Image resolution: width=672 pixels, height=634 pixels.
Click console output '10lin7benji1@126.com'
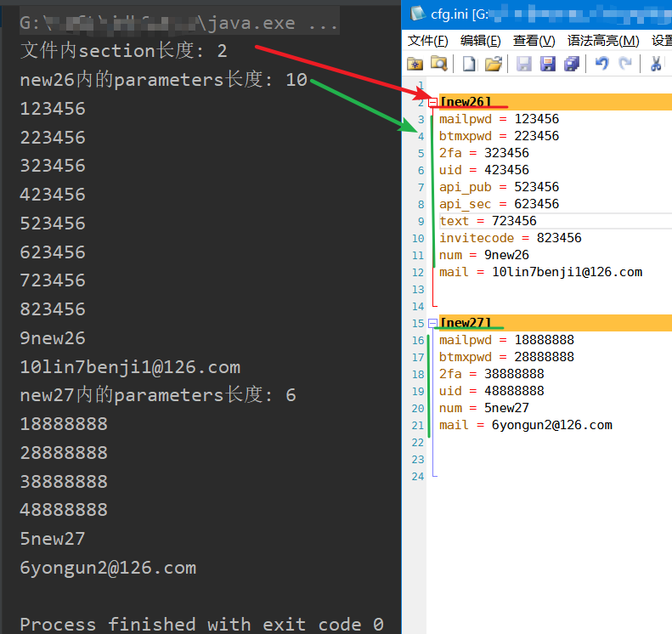click(130, 367)
